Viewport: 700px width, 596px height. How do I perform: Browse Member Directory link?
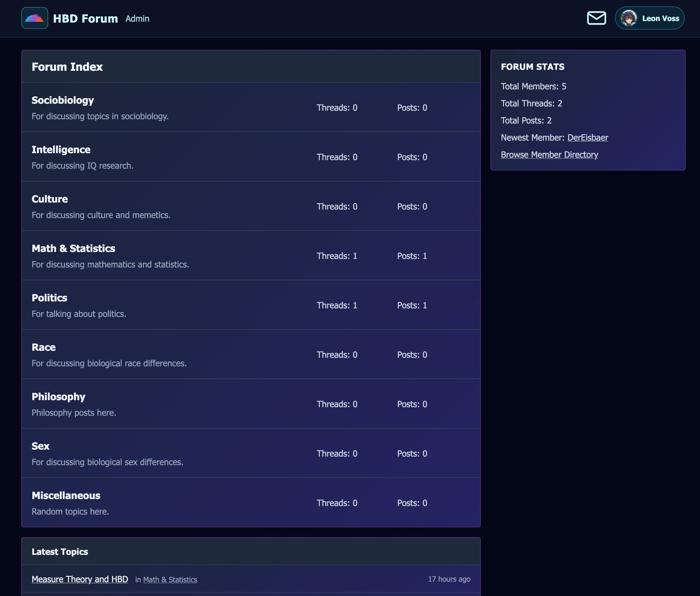coord(549,155)
